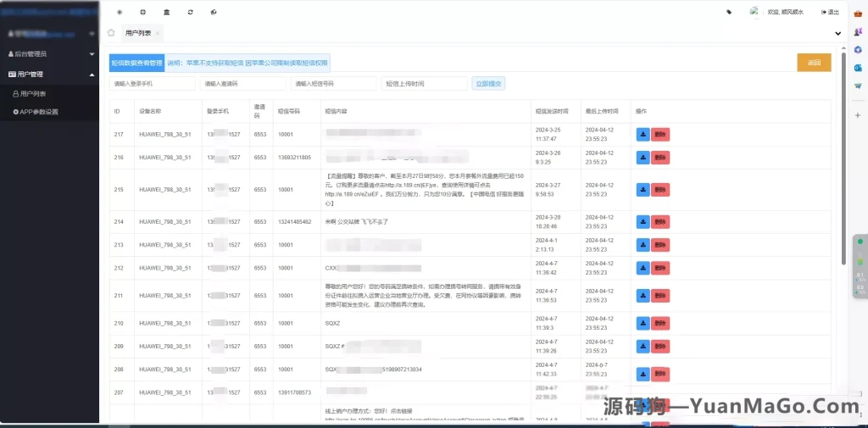
Task: Download the SMS record with ID 208
Action: point(643,375)
